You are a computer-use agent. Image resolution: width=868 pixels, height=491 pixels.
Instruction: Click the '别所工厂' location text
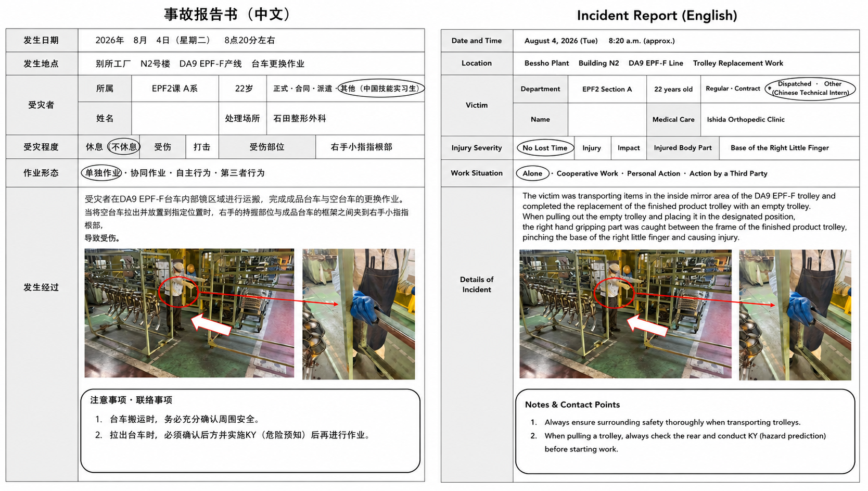click(113, 64)
